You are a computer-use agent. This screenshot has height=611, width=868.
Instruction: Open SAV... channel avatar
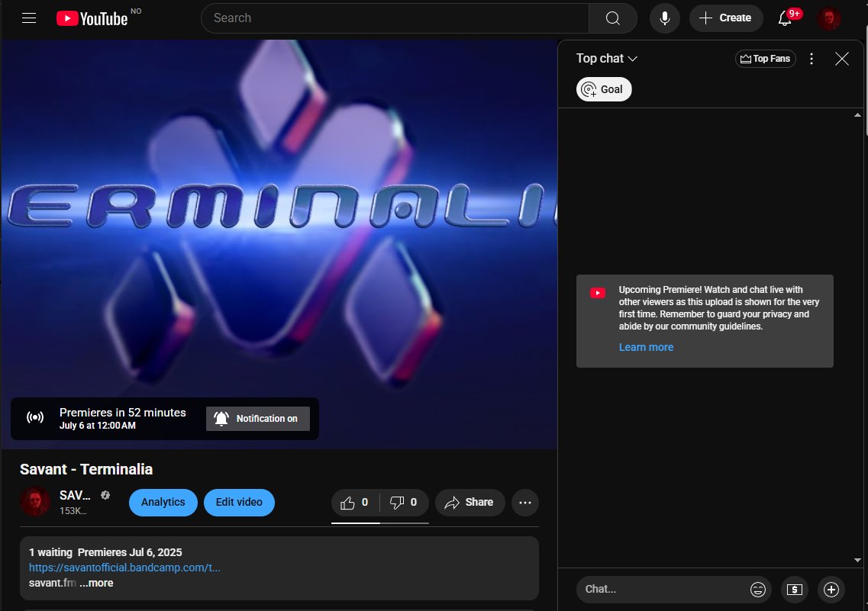point(35,501)
